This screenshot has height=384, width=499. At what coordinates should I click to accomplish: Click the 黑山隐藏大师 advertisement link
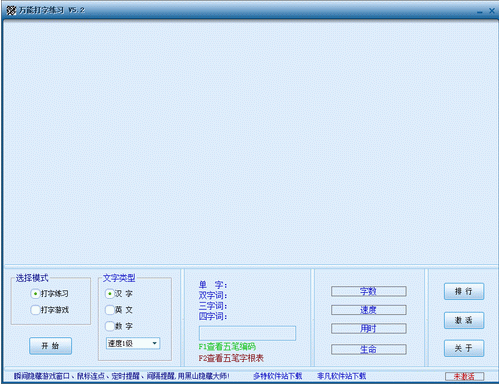coord(122,376)
